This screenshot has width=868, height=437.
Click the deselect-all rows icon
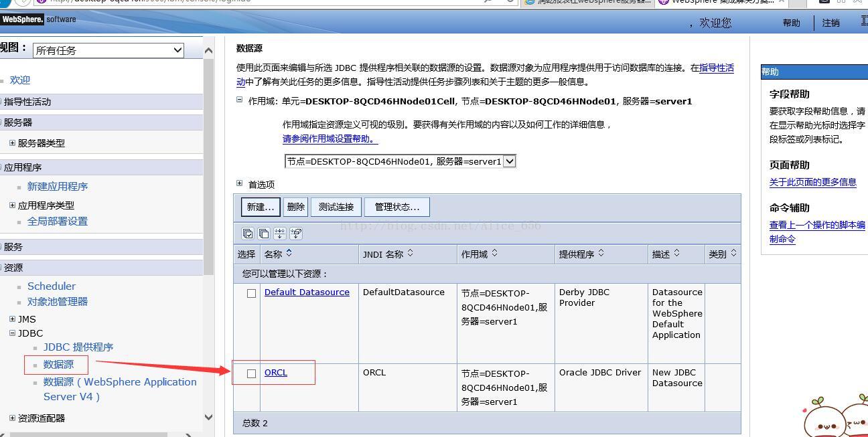pyautogui.click(x=264, y=234)
